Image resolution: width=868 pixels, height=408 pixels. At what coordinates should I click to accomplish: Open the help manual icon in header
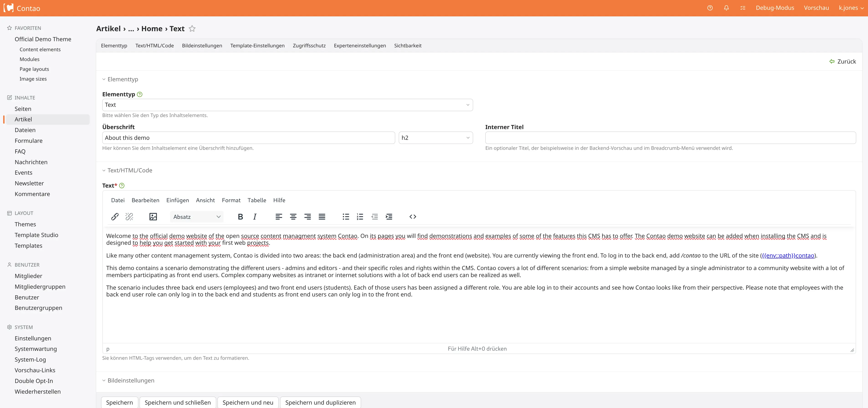[x=710, y=8]
